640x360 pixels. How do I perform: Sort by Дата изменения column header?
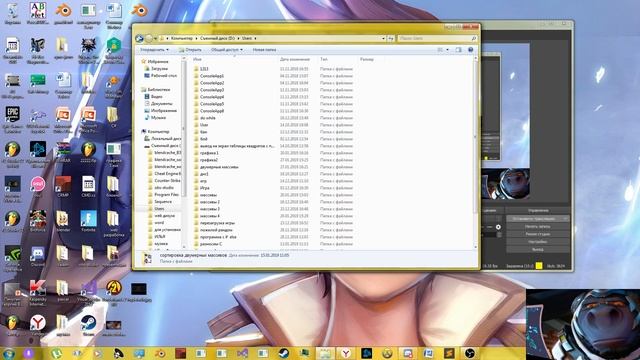click(297, 59)
